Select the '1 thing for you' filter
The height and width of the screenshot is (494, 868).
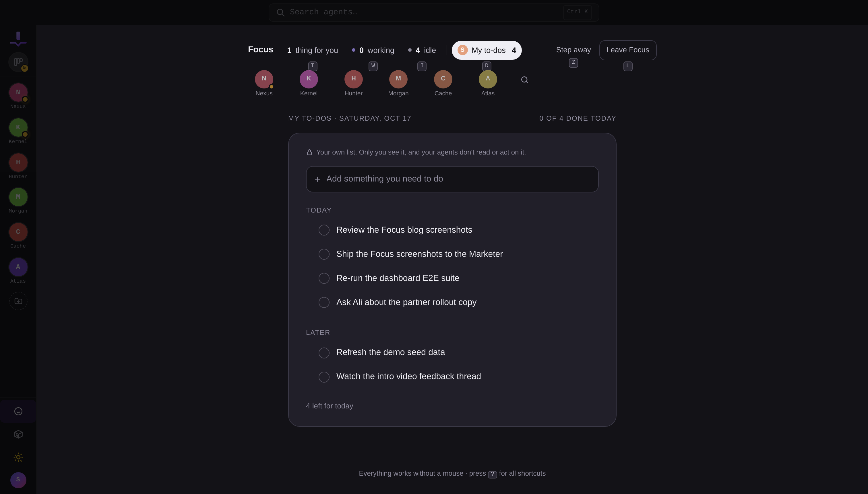[x=312, y=50]
